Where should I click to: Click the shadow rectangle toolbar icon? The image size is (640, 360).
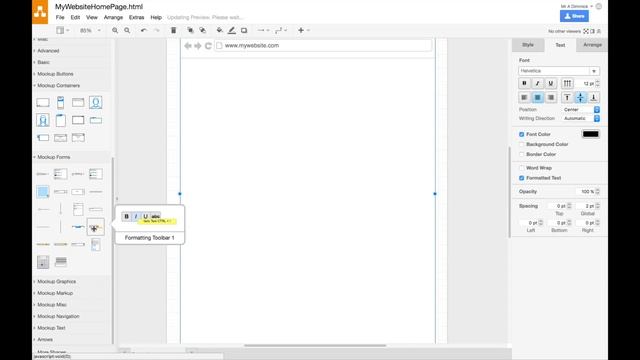pyautogui.click(x=244, y=30)
